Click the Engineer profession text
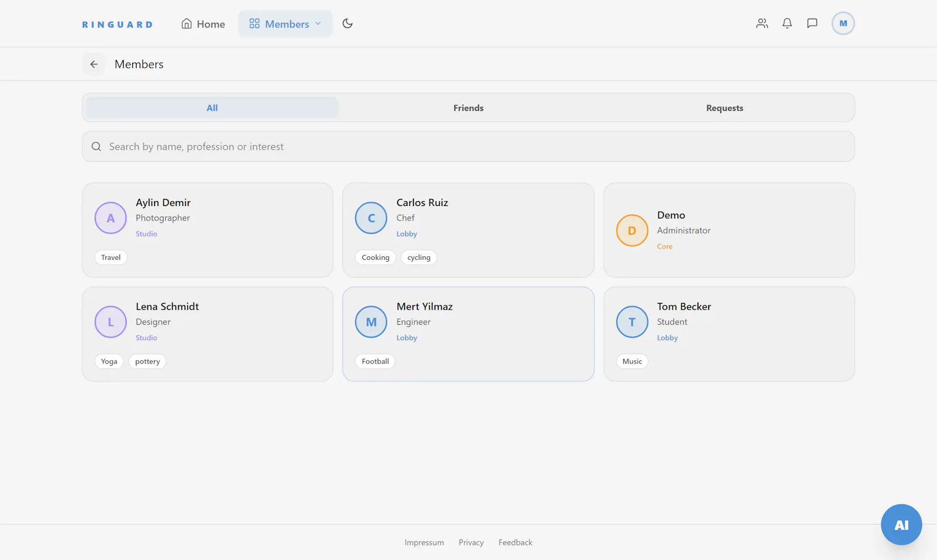 pyautogui.click(x=413, y=322)
